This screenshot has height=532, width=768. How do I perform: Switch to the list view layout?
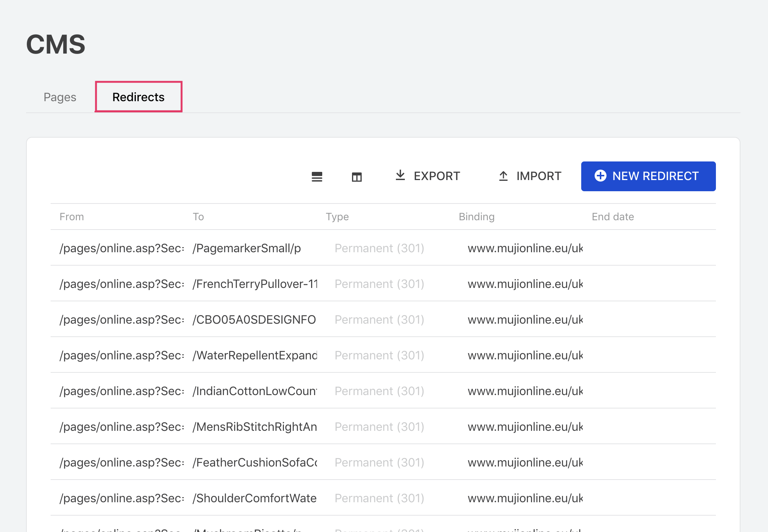[317, 176]
